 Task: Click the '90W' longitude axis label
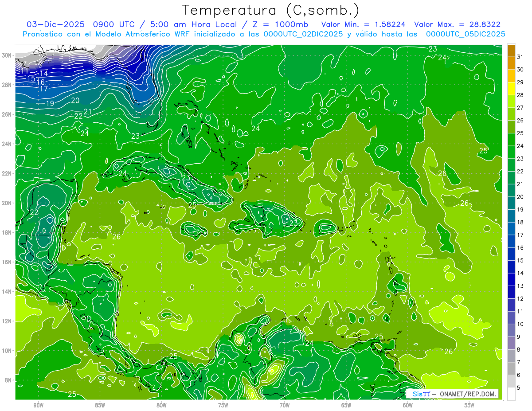coord(38,405)
